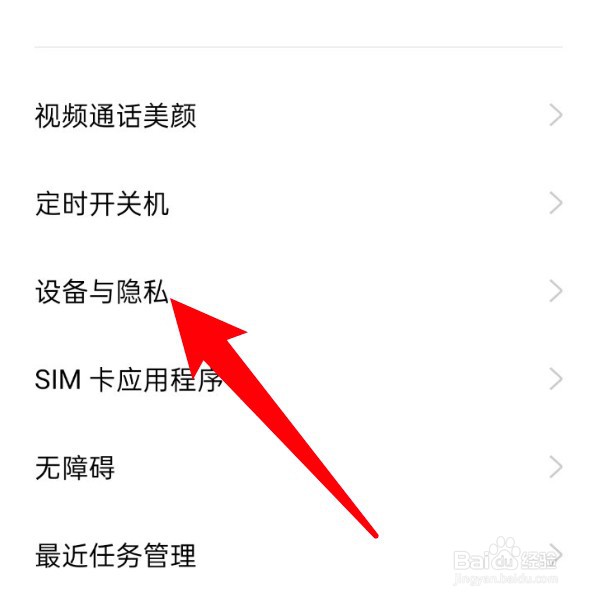Click the arrow chevron for 设备与隐私
The width and height of the screenshot is (592, 600).
[x=556, y=291]
